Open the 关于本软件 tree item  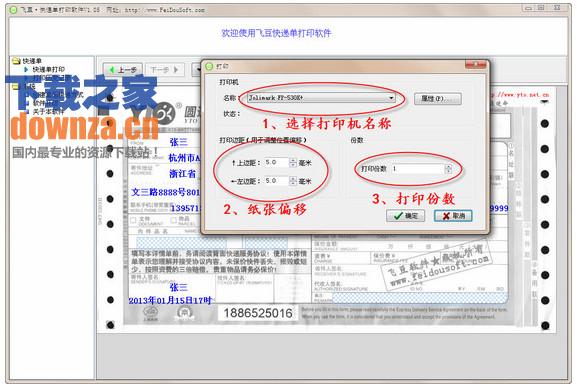pos(48,111)
